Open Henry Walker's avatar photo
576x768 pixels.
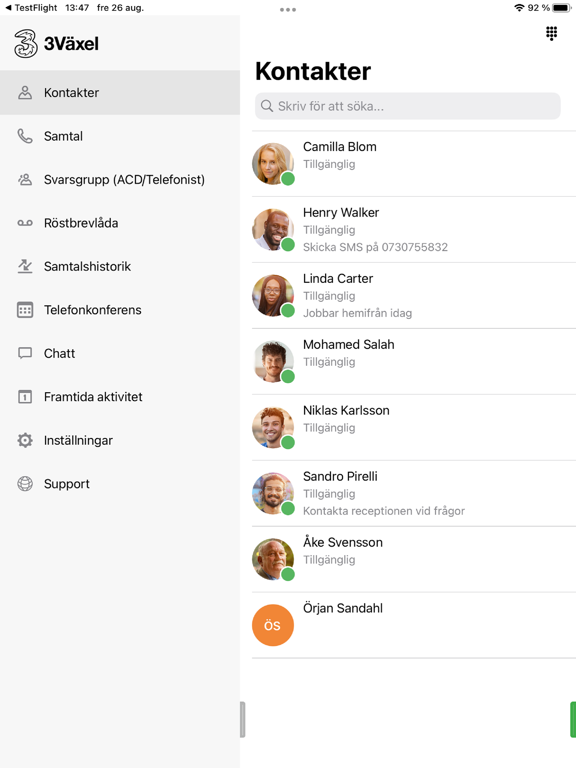pyautogui.click(x=273, y=230)
